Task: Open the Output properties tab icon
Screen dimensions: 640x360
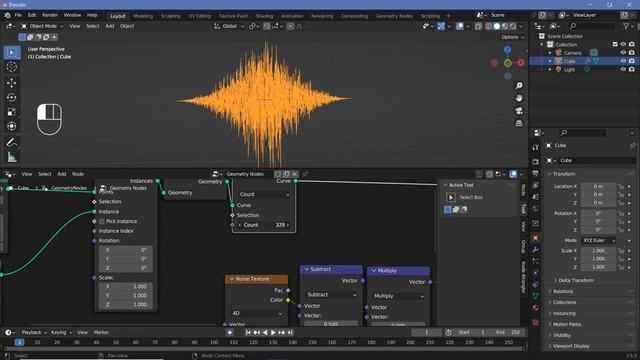Action: point(536,174)
